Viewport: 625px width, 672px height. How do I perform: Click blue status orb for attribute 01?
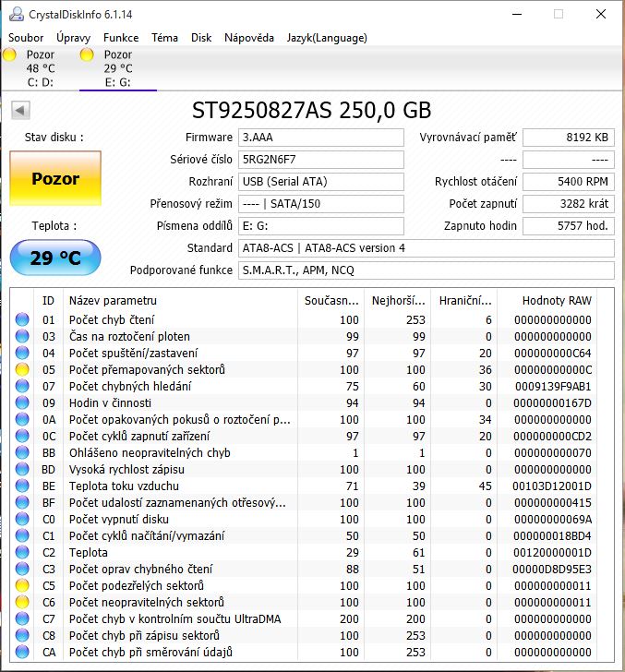point(22,319)
